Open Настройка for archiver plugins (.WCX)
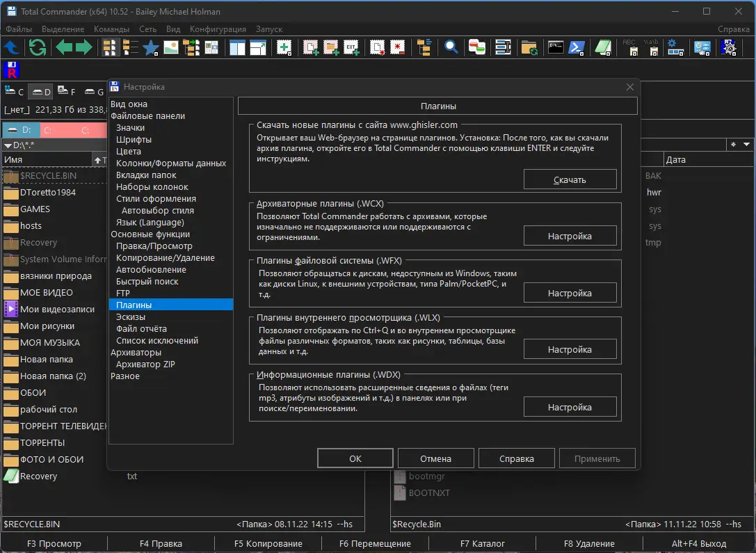The image size is (756, 553). click(x=570, y=236)
